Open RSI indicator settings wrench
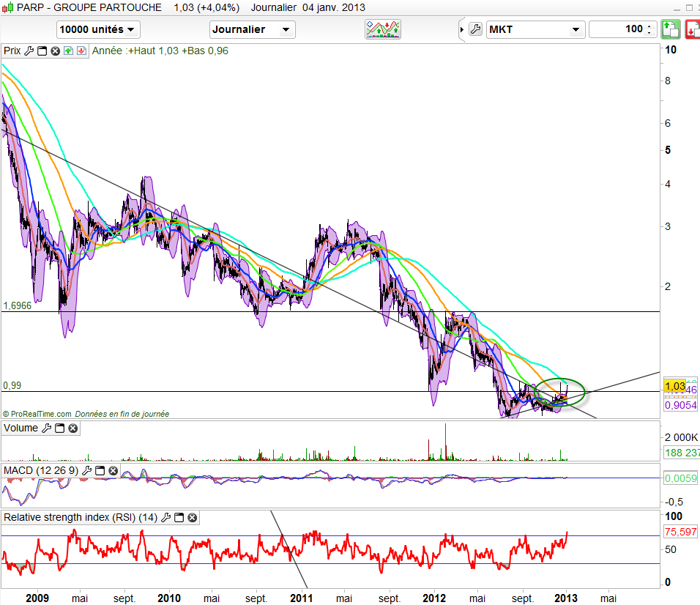Viewport: 700px width, 605px height. (x=166, y=518)
